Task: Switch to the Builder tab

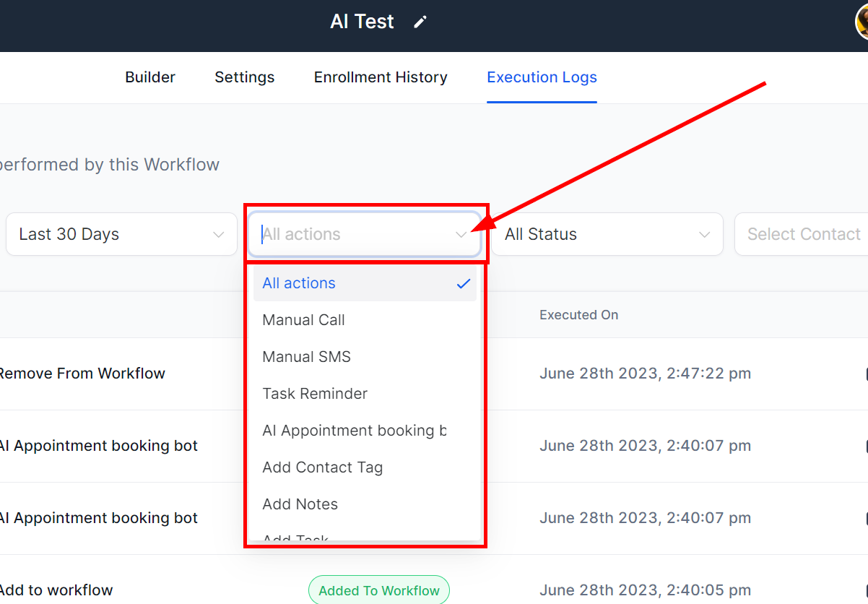Action: tap(150, 77)
